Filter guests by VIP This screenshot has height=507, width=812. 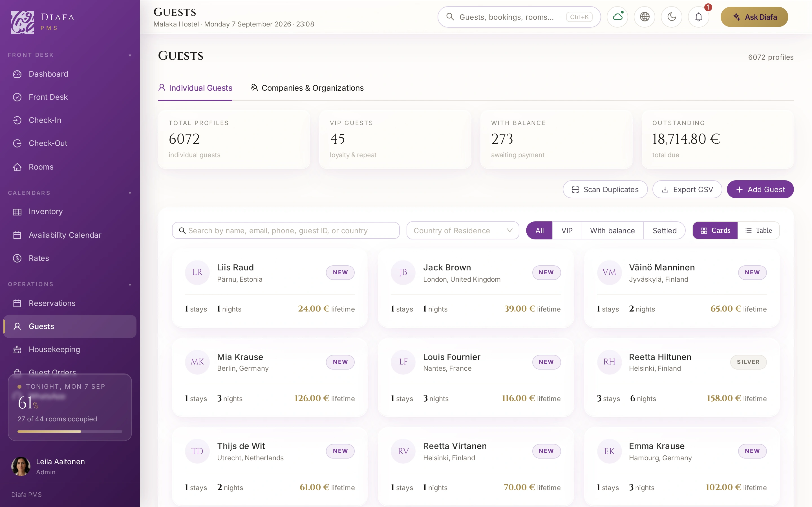[x=567, y=230]
